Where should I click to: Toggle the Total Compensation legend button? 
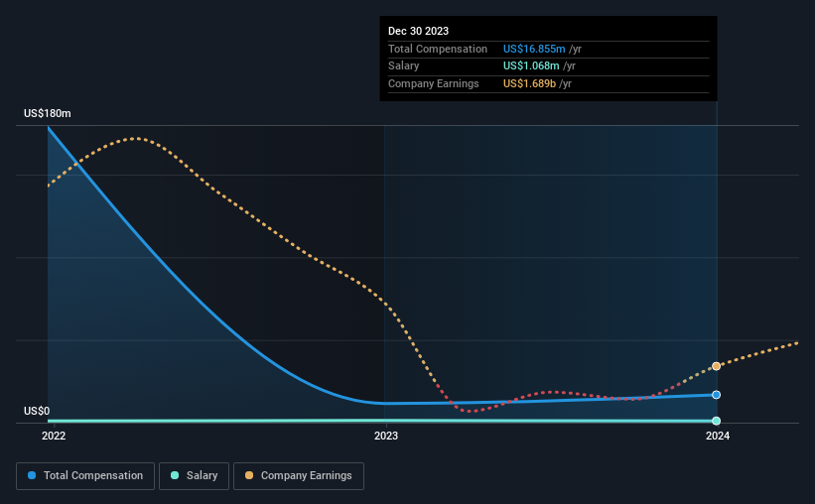tap(85, 476)
